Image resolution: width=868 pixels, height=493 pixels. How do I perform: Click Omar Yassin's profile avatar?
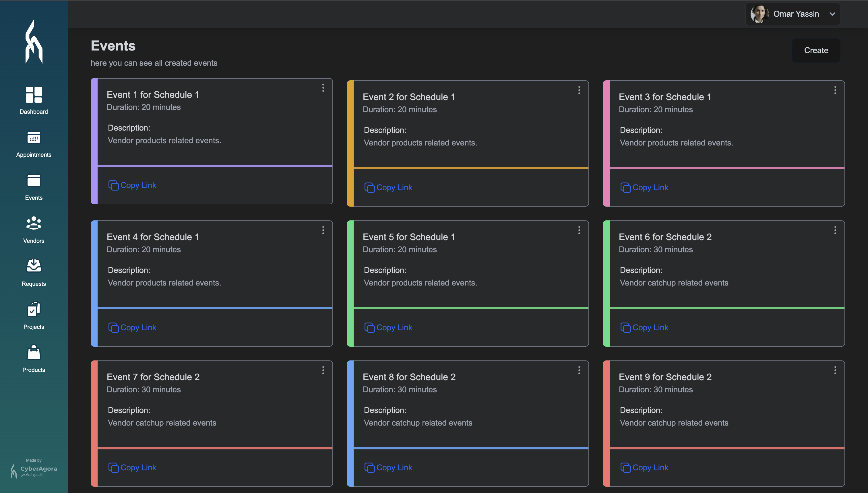759,14
